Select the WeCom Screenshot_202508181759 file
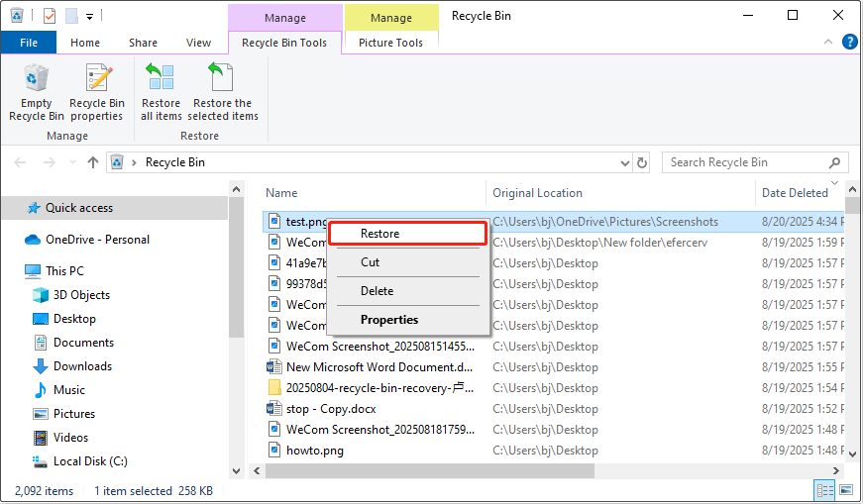863x504 pixels. coord(379,429)
